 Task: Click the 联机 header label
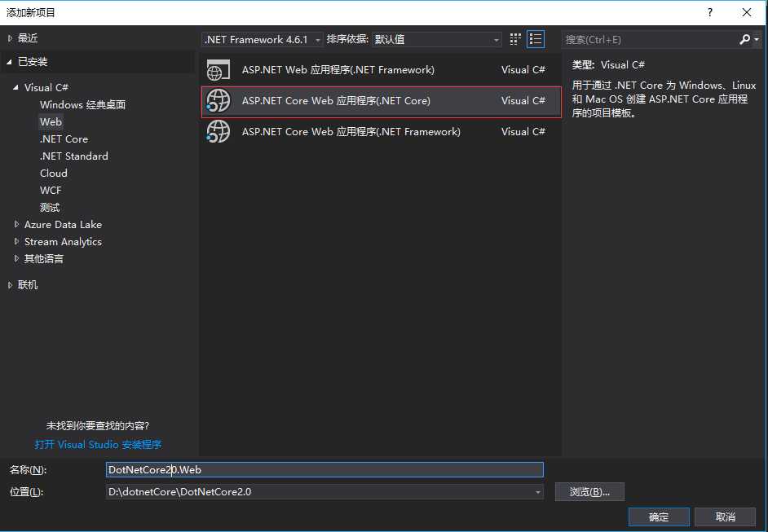pyautogui.click(x=28, y=285)
